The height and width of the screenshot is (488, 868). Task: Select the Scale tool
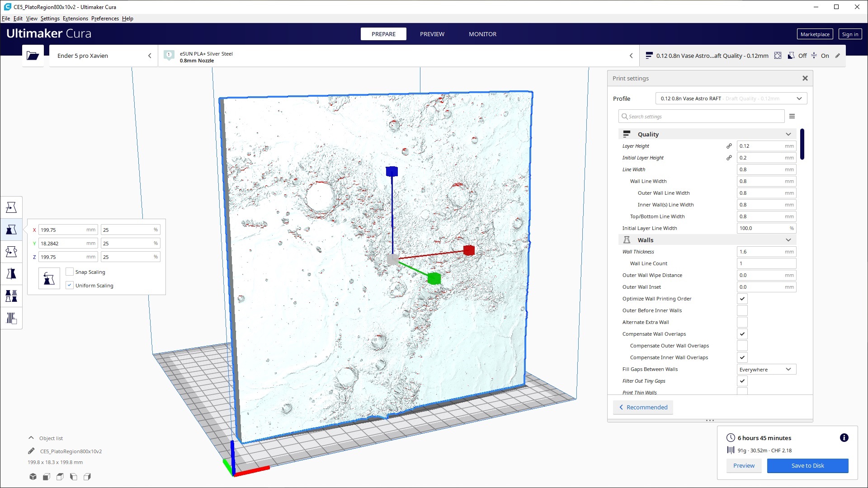coord(11,230)
